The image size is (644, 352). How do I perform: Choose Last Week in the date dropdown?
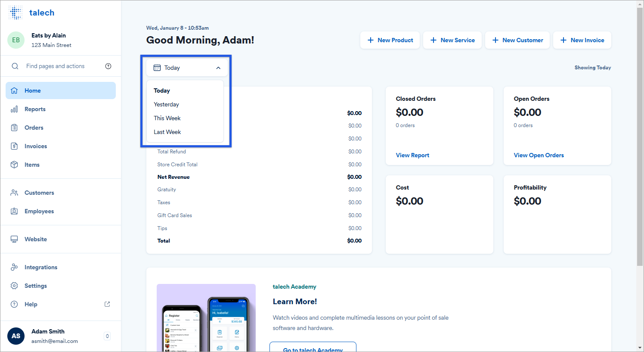tap(167, 132)
